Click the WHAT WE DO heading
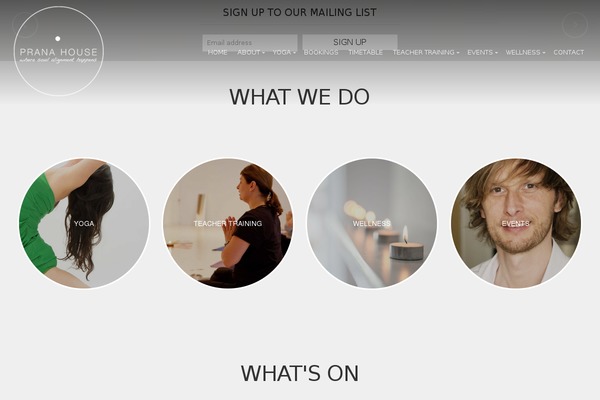This screenshot has width=600, height=400. click(300, 97)
